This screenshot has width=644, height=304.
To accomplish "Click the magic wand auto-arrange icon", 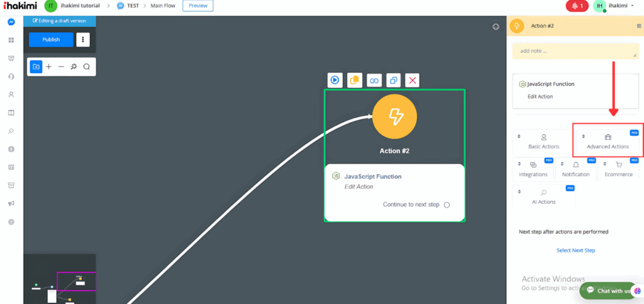I will 74,67.
